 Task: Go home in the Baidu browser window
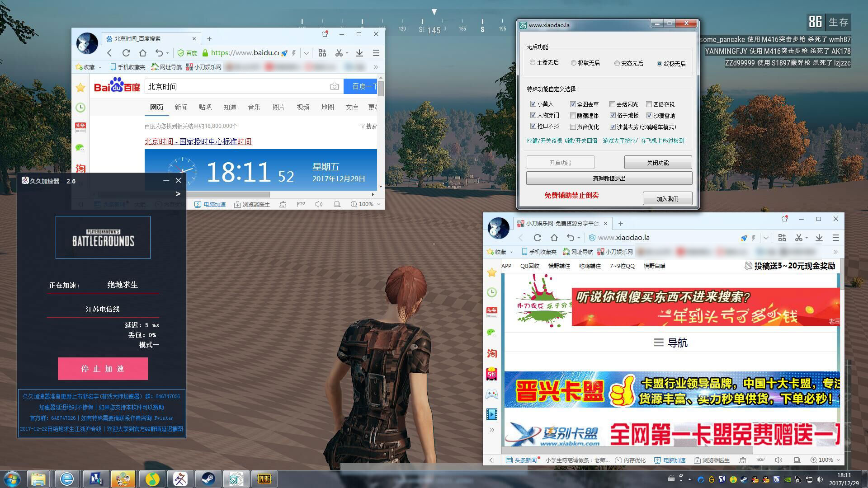(143, 53)
